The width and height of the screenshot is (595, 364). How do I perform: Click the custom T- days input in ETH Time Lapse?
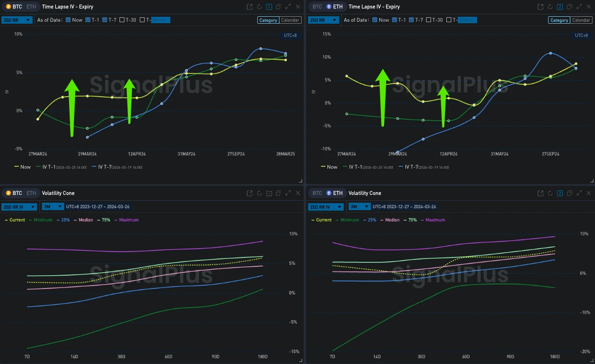(467, 20)
